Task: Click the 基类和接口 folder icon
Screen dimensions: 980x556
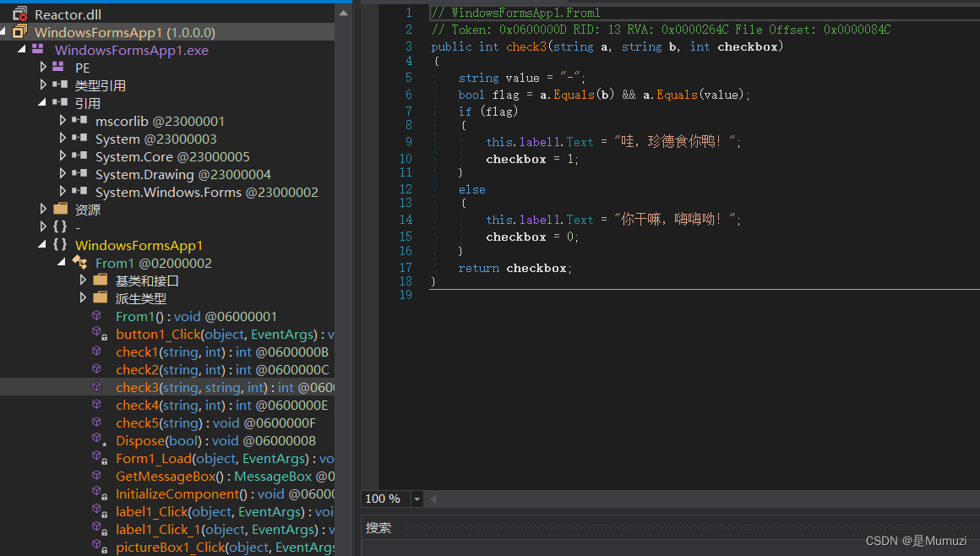Action: (x=100, y=280)
